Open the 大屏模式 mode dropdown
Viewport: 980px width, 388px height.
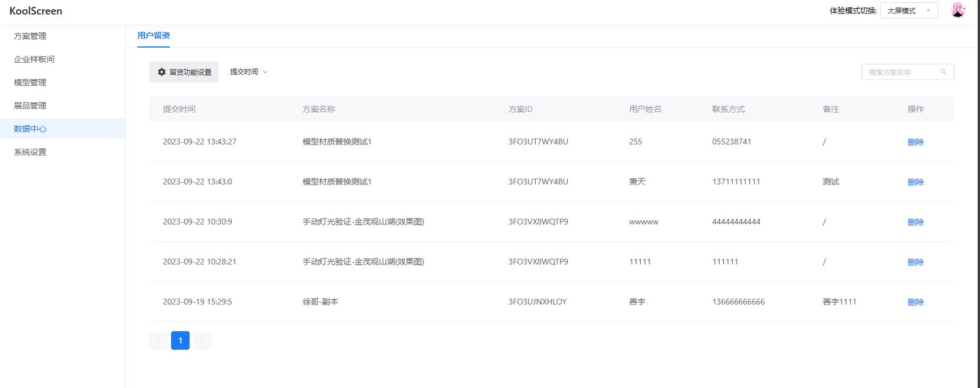pyautogui.click(x=909, y=10)
